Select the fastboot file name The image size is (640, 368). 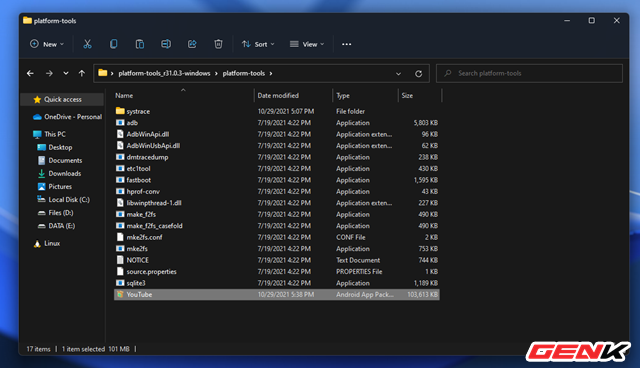coord(139,180)
